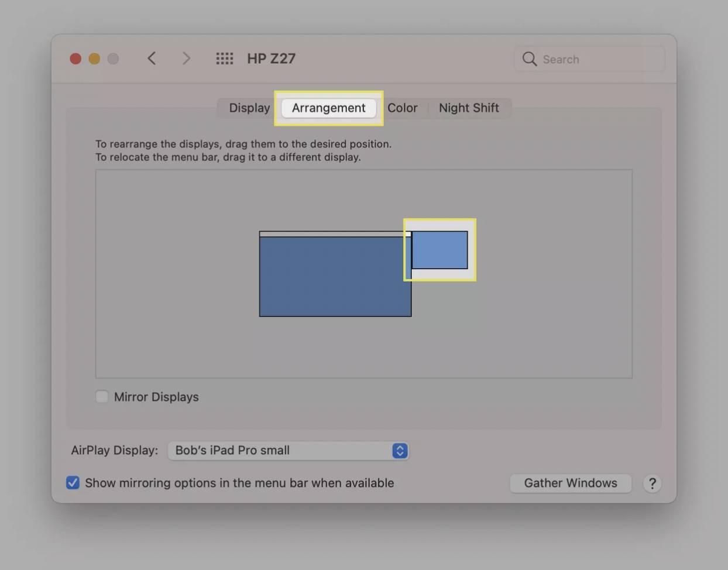This screenshot has height=570, width=728.
Task: Click the magnifying glass search icon
Action: pyautogui.click(x=530, y=59)
